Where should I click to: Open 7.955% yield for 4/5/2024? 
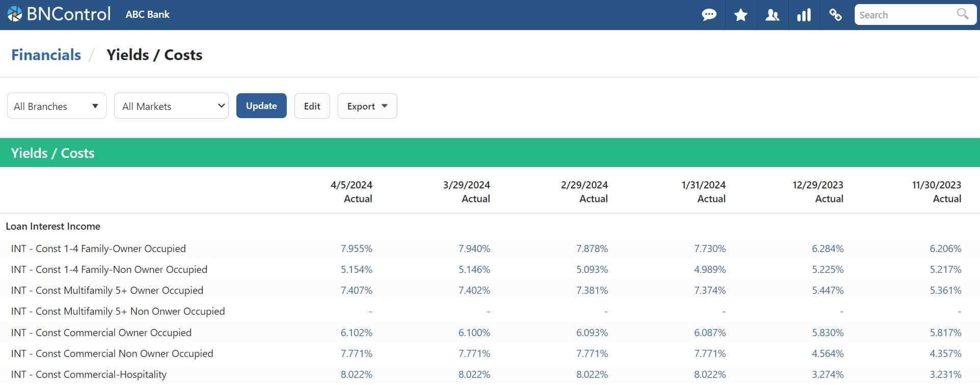pyautogui.click(x=356, y=249)
